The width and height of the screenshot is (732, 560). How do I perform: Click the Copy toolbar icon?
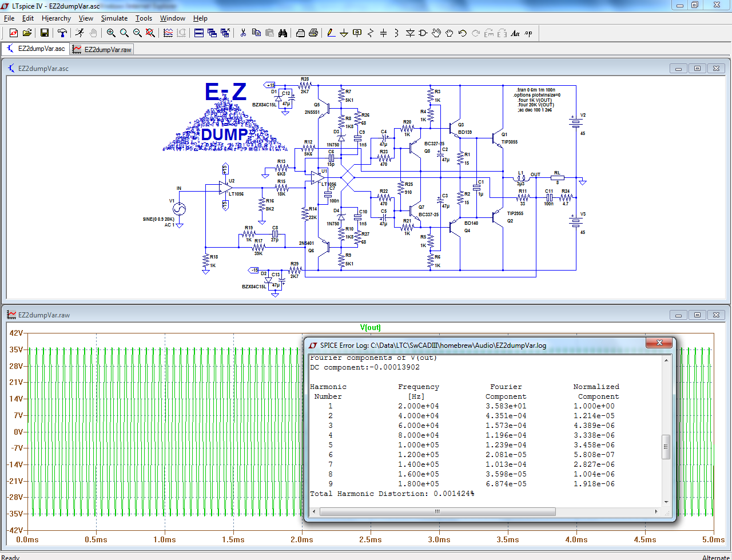coord(256,33)
